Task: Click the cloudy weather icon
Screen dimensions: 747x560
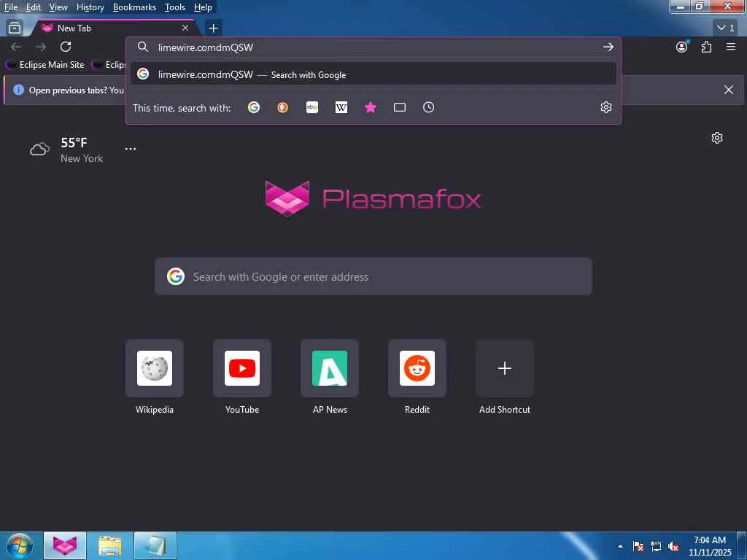Action: click(x=39, y=149)
